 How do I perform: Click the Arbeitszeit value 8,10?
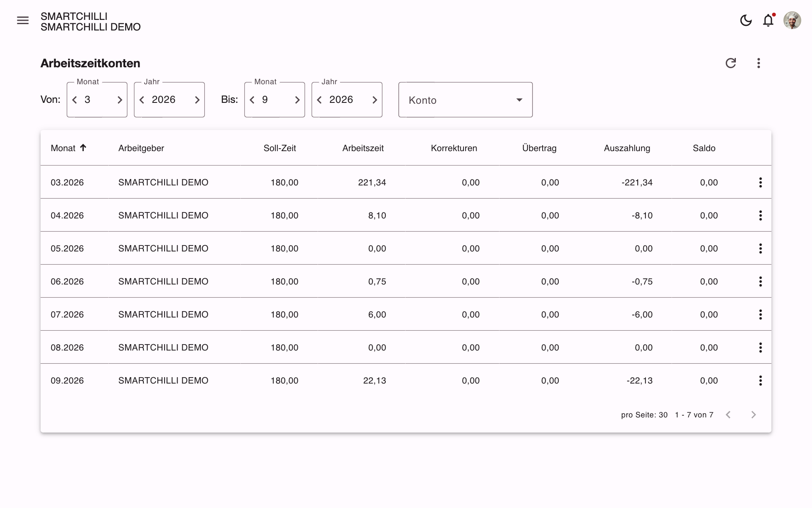click(x=377, y=215)
